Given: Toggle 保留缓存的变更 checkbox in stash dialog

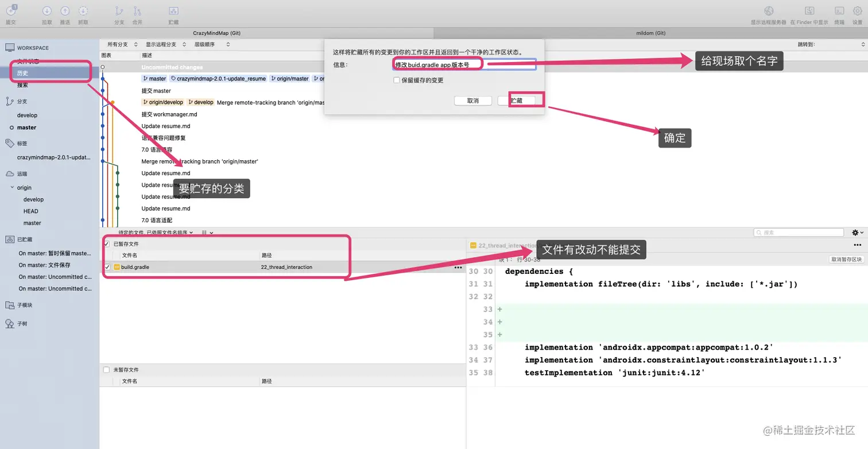Looking at the screenshot, I should click(396, 80).
